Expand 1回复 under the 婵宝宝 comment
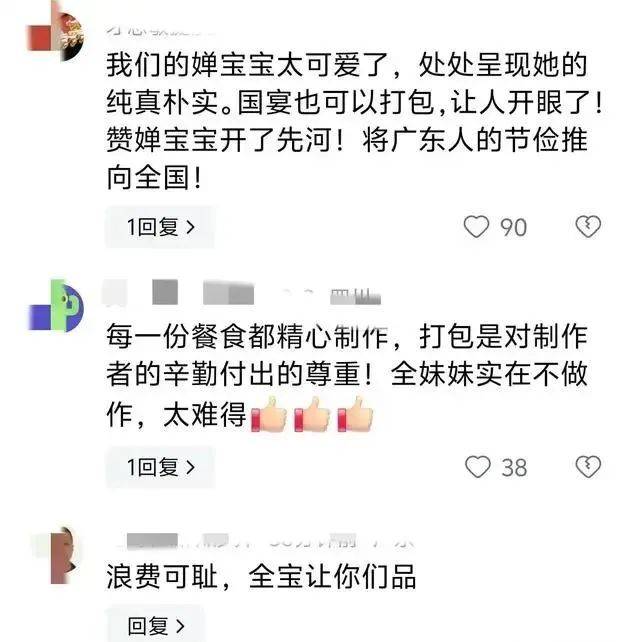This screenshot has height=642, width=640. pos(160,227)
